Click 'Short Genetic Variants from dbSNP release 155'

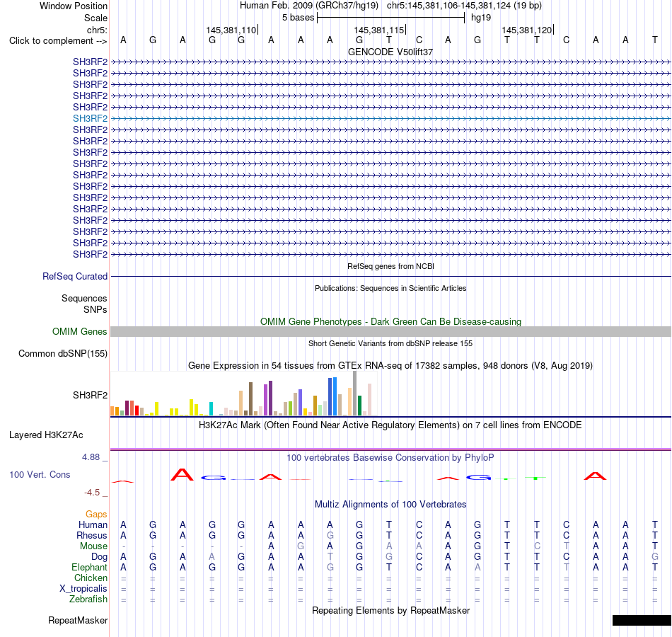point(390,343)
